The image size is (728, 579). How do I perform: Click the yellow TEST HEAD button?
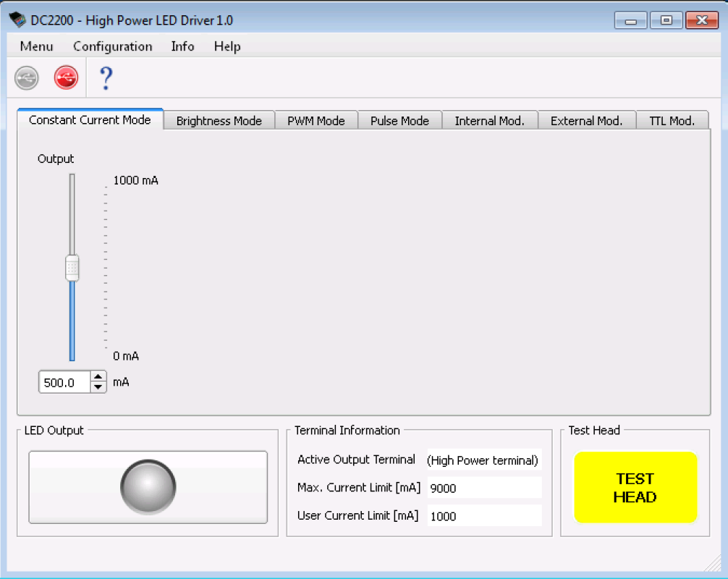click(x=635, y=487)
